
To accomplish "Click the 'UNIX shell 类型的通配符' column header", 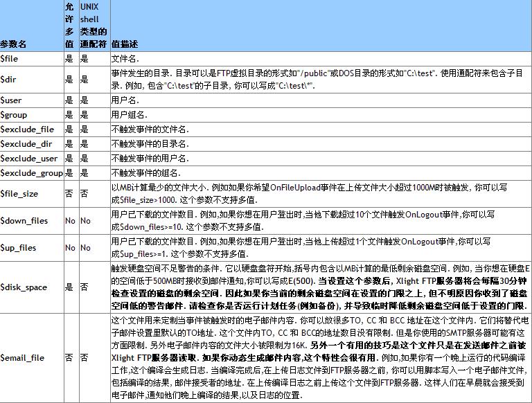I will point(94,26).
